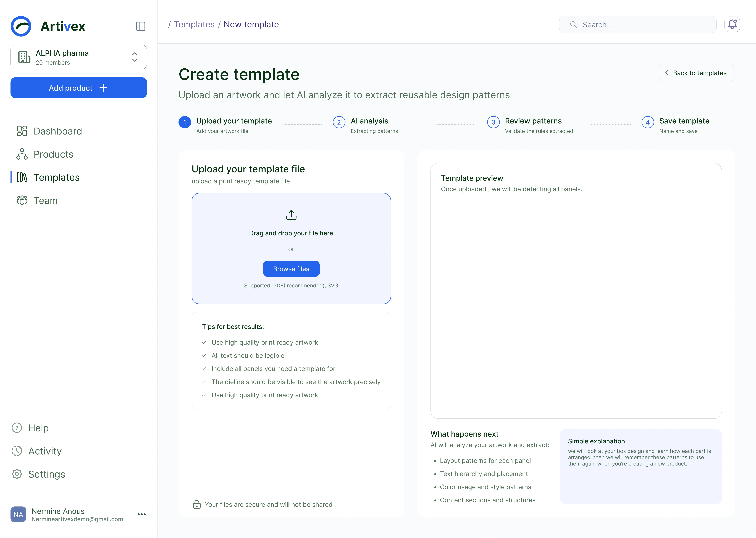Select step 4 Save template

(676, 125)
